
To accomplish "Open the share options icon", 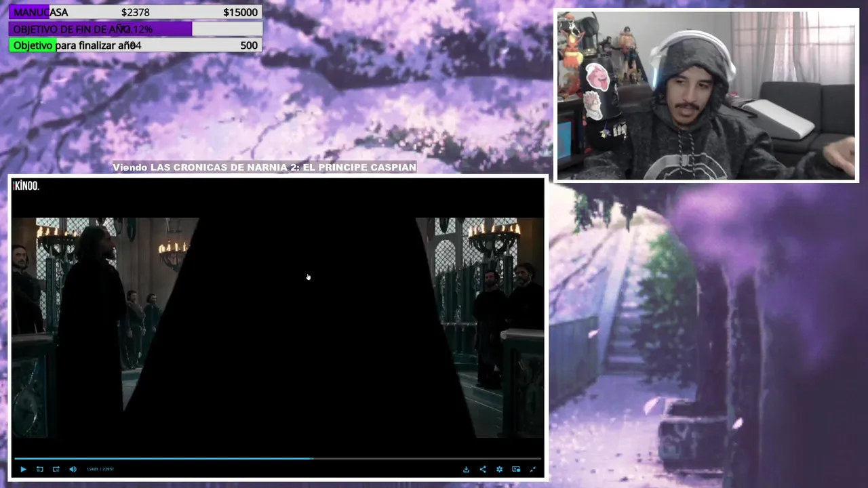I will point(483,469).
